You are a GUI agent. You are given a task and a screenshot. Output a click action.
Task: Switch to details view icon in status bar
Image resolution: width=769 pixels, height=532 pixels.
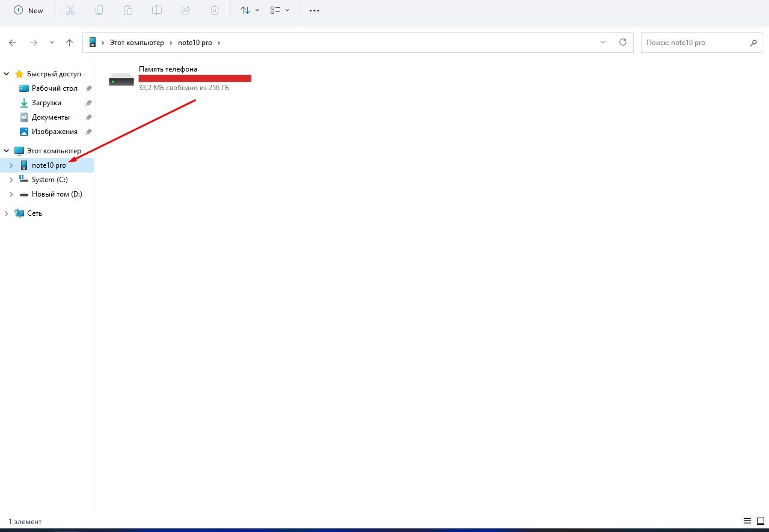(x=747, y=521)
